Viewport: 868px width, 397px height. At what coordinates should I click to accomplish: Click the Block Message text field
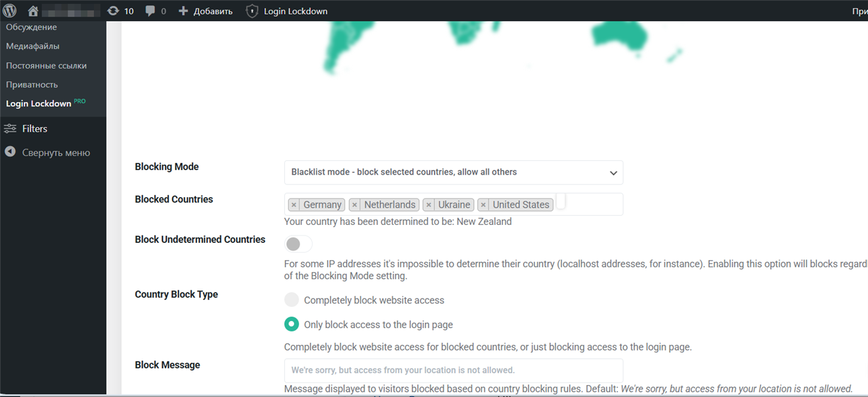point(454,370)
